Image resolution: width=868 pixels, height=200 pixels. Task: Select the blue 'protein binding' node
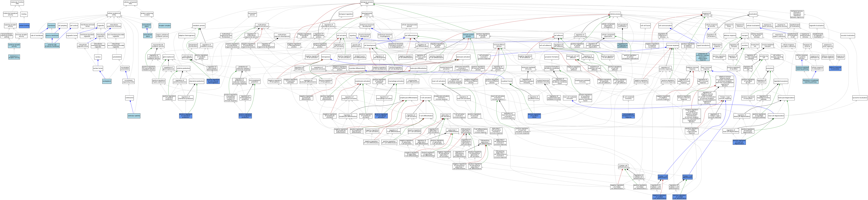pos(24,26)
